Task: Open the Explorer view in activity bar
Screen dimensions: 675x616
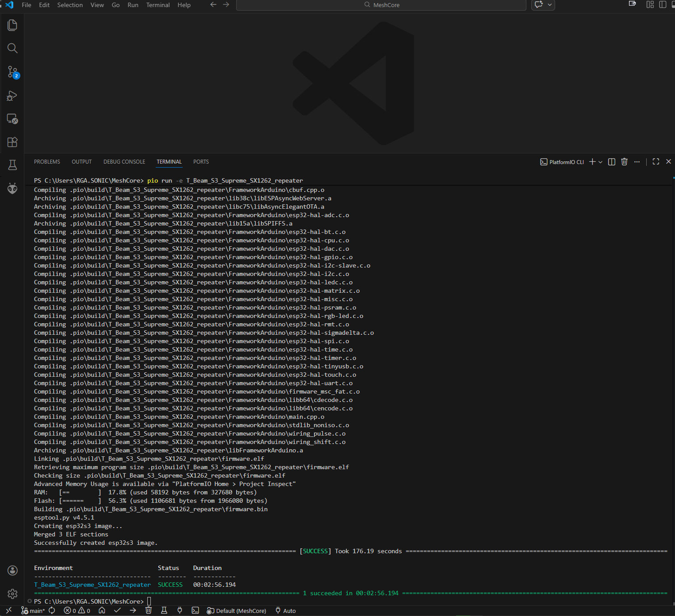Action: [12, 25]
